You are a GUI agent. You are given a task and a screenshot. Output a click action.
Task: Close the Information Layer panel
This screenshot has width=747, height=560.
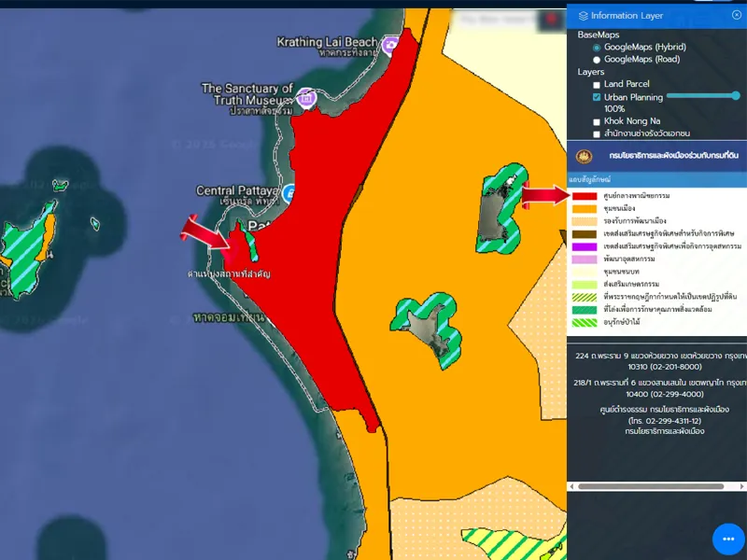[x=736, y=15]
